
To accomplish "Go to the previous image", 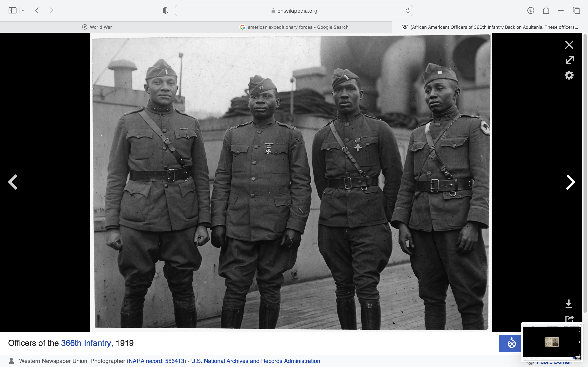I will click(13, 182).
